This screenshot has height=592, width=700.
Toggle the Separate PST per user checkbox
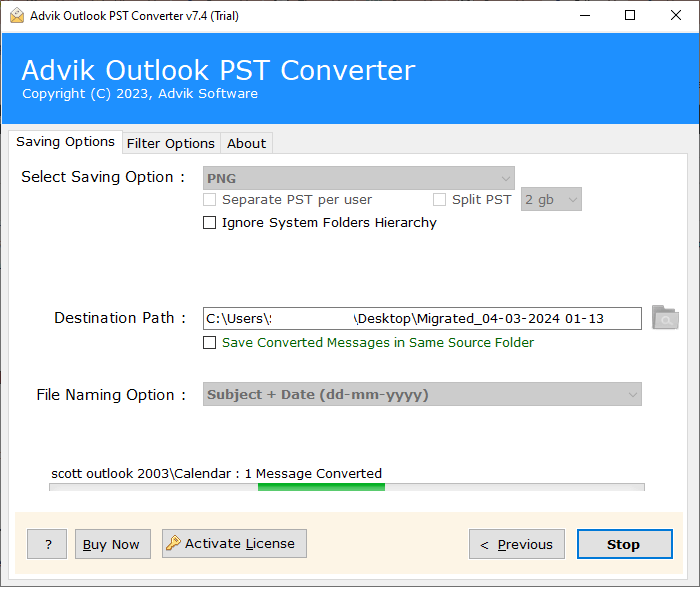(x=209, y=200)
